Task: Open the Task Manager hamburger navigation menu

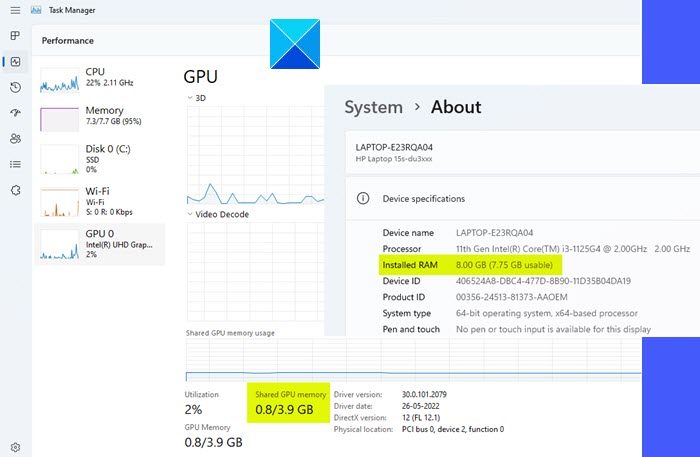Action: pyautogui.click(x=15, y=10)
